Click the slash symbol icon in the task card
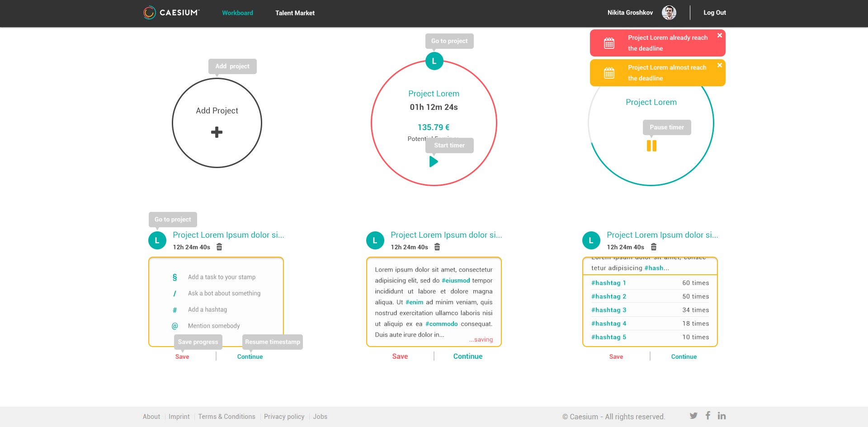 coord(175,294)
